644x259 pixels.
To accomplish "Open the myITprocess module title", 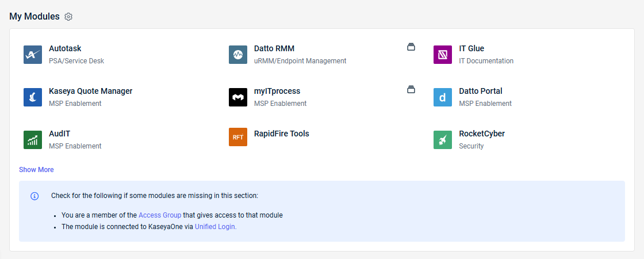I will point(277,91).
